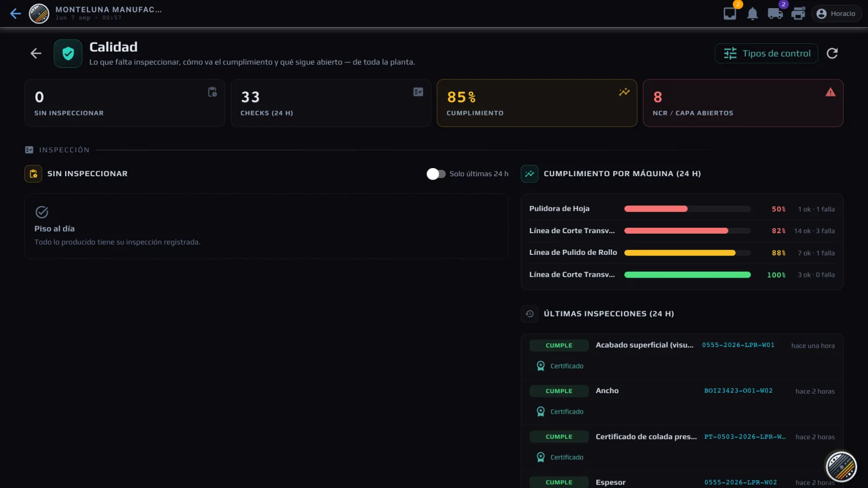Open lot code 0555-2026-LPR-W02

click(741, 482)
